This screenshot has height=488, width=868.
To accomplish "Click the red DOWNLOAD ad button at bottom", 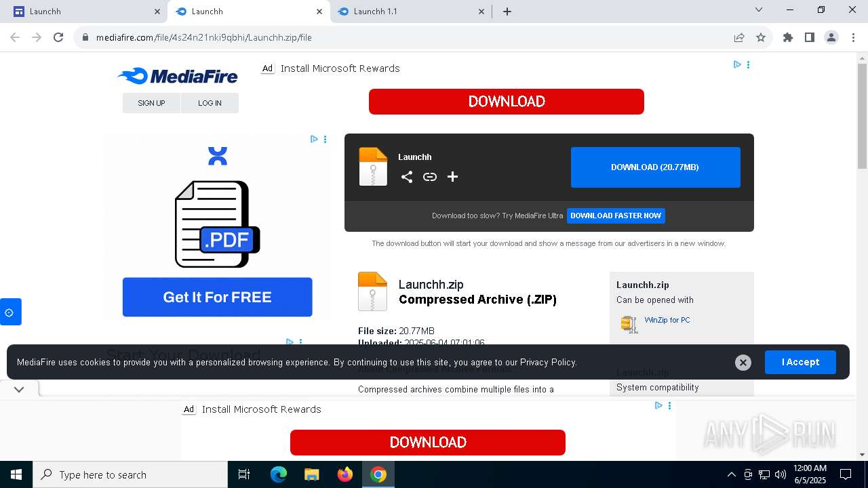I will coord(428,443).
